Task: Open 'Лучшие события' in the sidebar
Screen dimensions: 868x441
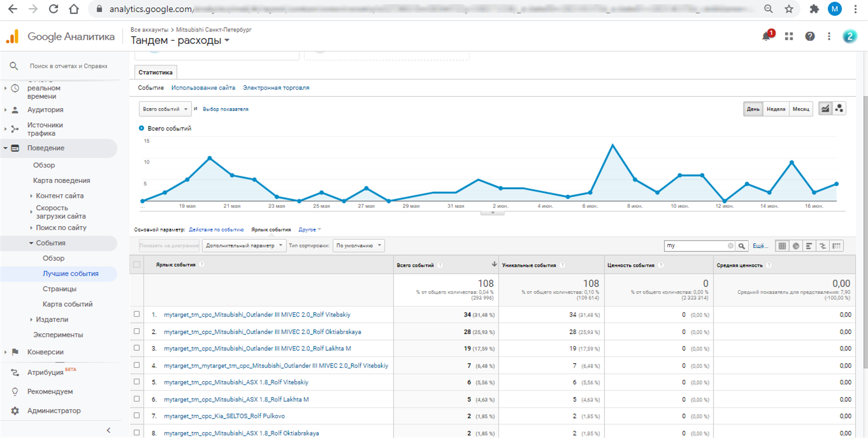Action: [x=70, y=274]
